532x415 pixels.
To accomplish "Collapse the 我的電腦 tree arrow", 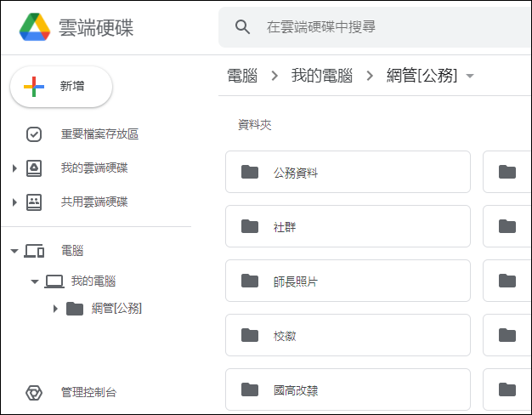I will pyautogui.click(x=34, y=281).
